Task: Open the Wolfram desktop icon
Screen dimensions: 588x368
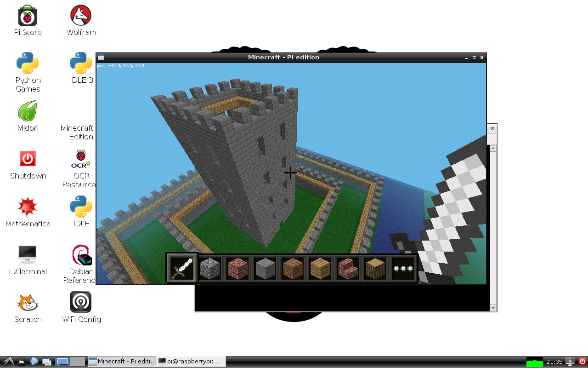Action: pos(81,21)
